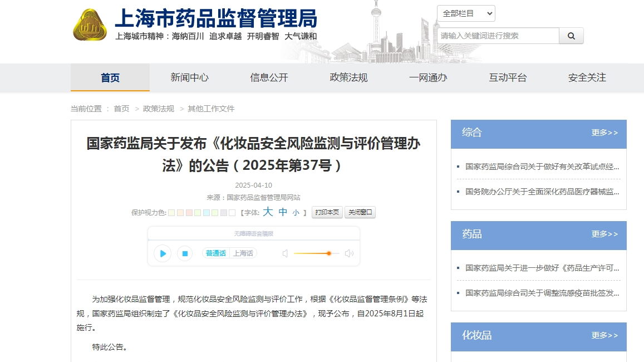This screenshot has height=362, width=644.
Task: Select 普通话 voice option
Action: pyautogui.click(x=216, y=253)
